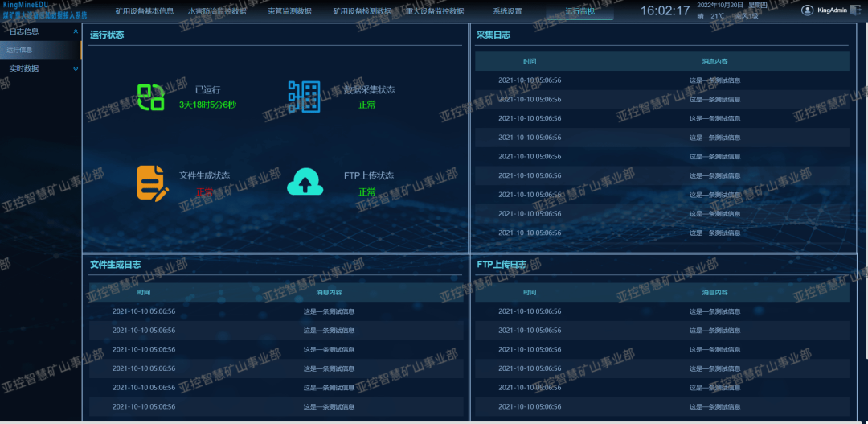Collapse the 日志信息 sidebar section

point(76,31)
